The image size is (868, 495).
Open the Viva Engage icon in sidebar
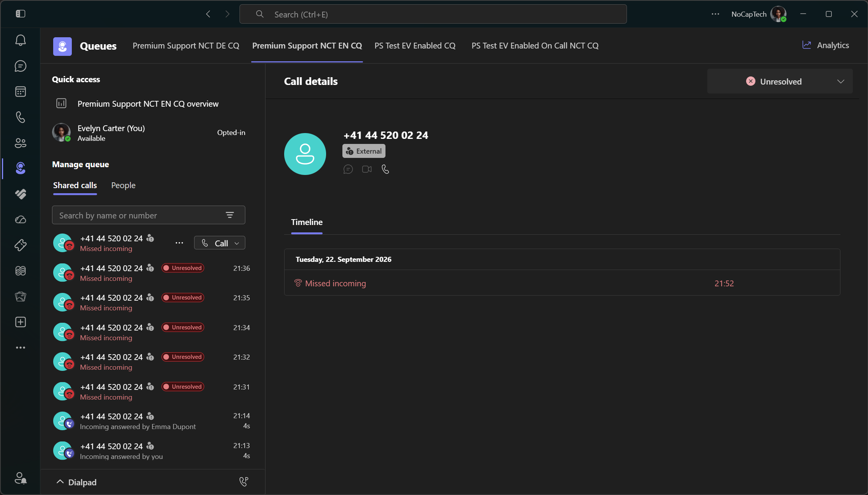point(21,271)
